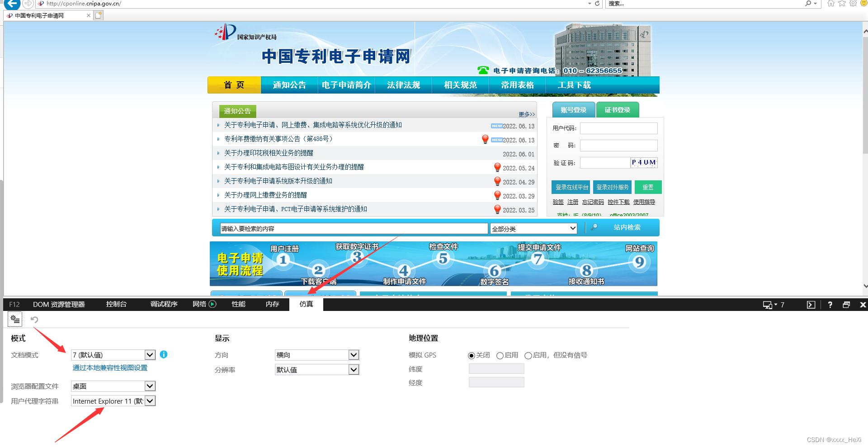Open the browser home icon

pos(831,4)
